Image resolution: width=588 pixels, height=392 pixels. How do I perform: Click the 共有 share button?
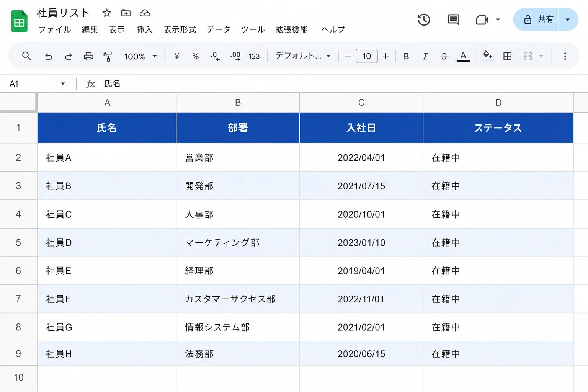[x=536, y=20]
